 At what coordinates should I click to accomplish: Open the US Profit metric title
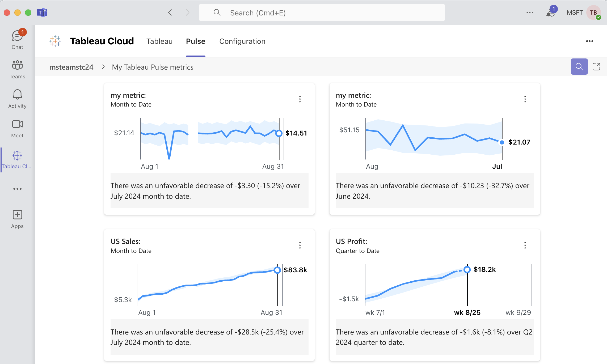click(351, 241)
